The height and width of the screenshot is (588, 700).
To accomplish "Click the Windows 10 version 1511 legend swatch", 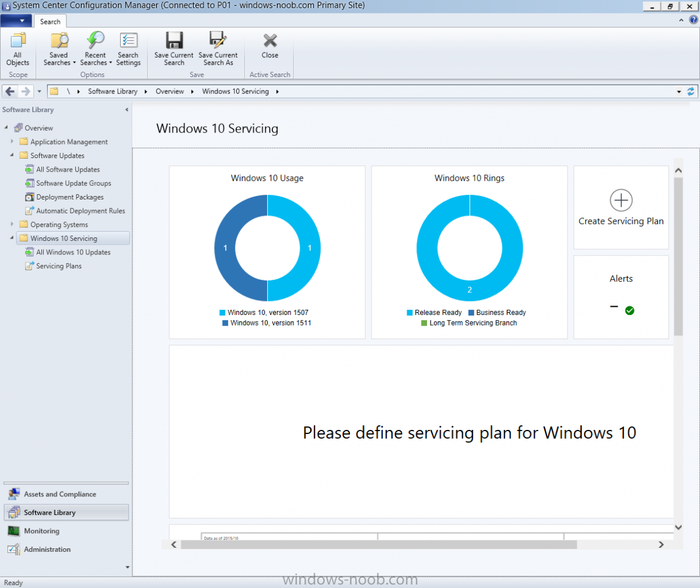I will point(225,323).
